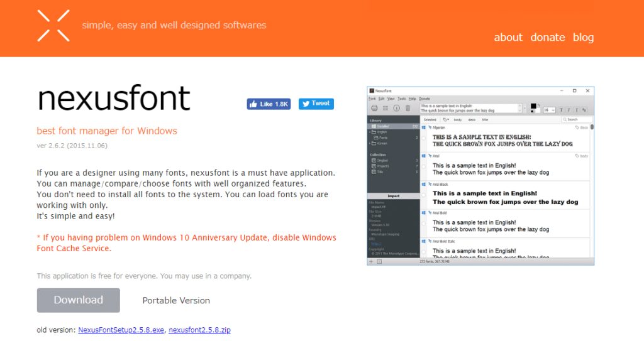Click the deco tag on Algerian row
The height and width of the screenshot is (341, 644).
click(582, 127)
